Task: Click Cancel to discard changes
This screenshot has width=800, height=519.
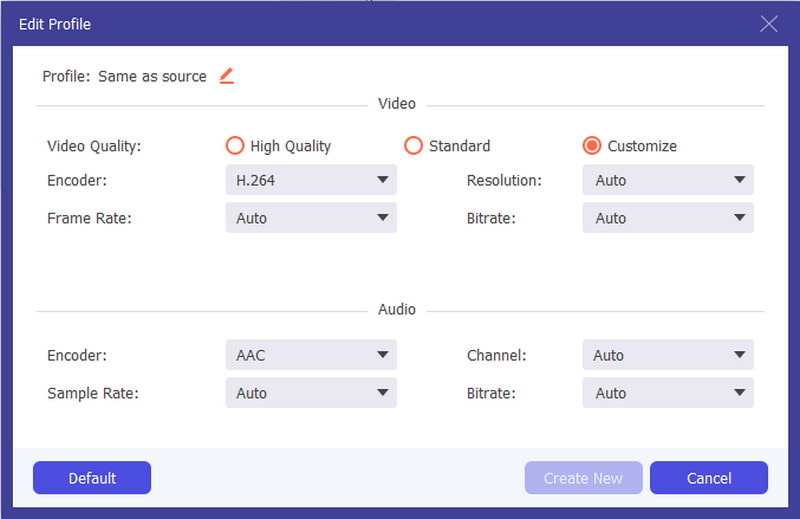Action: click(x=708, y=478)
